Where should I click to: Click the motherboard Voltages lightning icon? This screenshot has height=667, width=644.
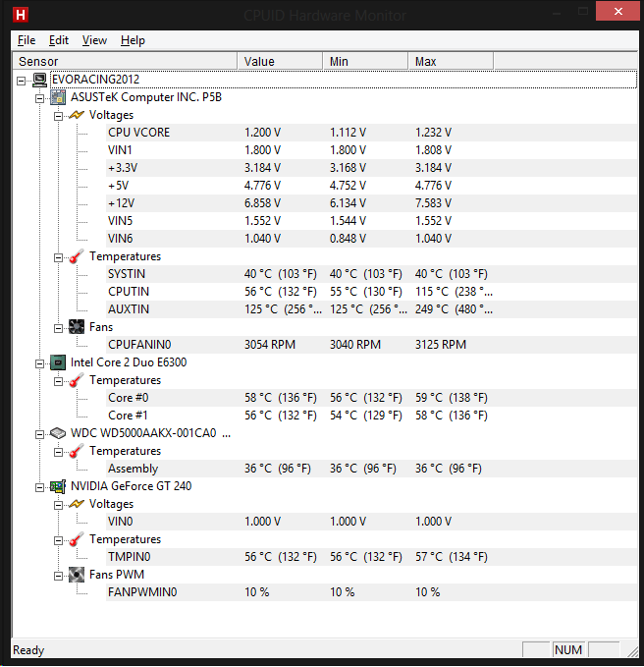(77, 115)
